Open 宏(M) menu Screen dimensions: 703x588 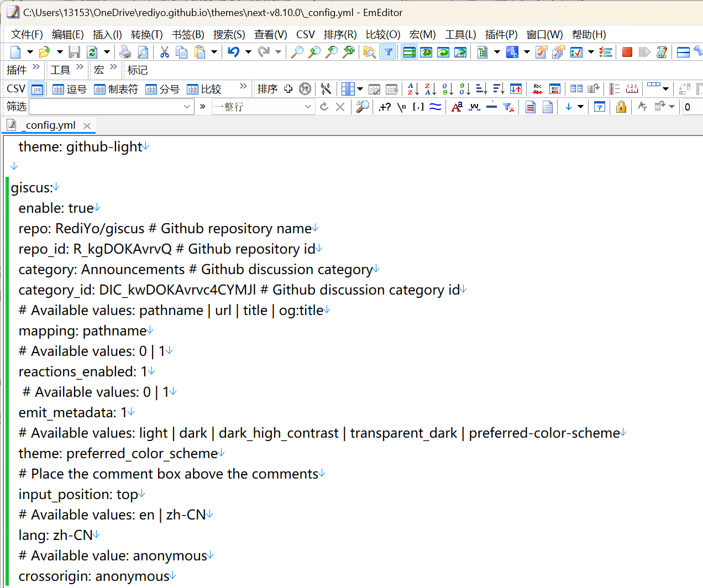point(423,34)
